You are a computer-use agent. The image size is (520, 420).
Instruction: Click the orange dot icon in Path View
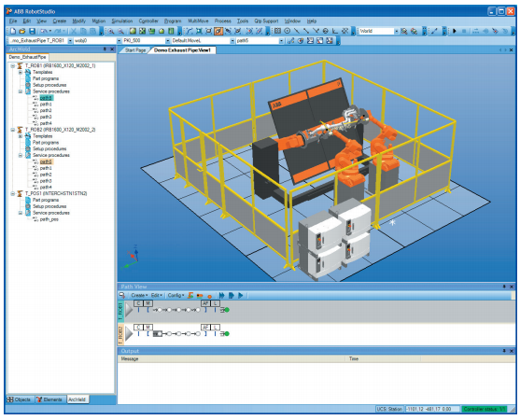210,296
